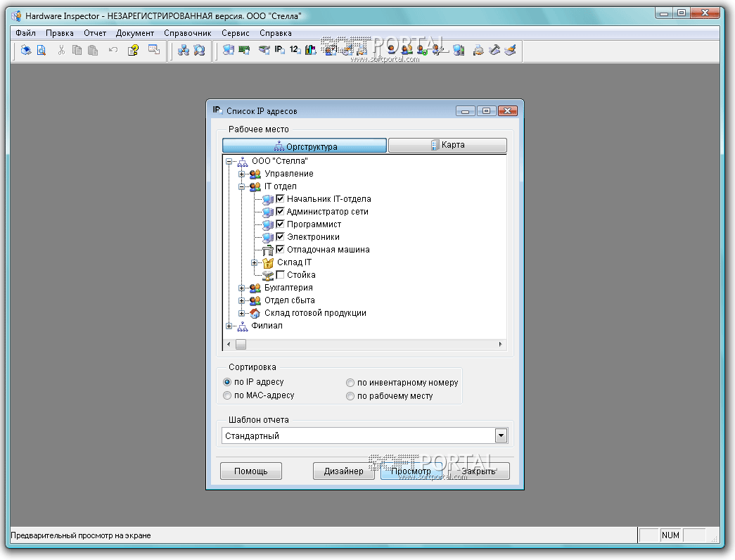Open the Документ menu

tap(135, 33)
